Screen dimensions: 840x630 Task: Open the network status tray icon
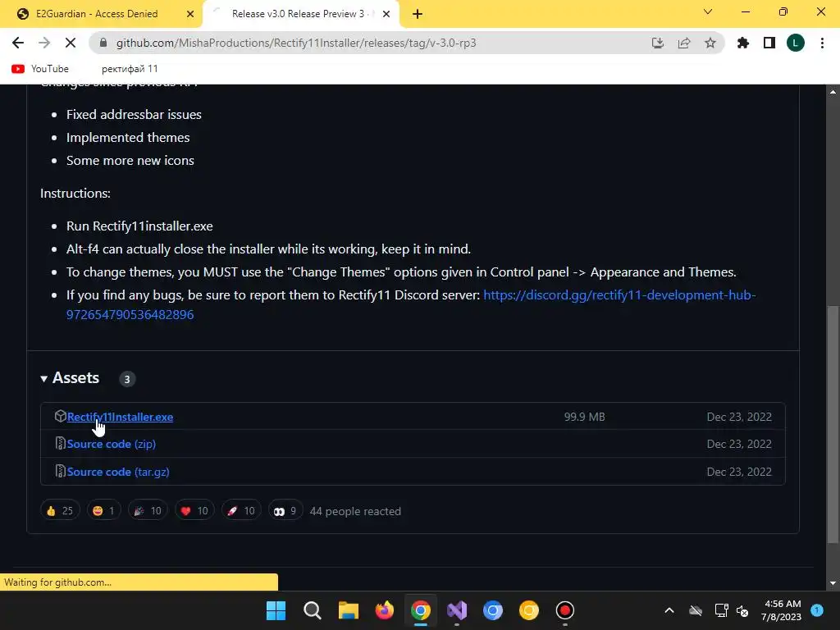coord(721,610)
